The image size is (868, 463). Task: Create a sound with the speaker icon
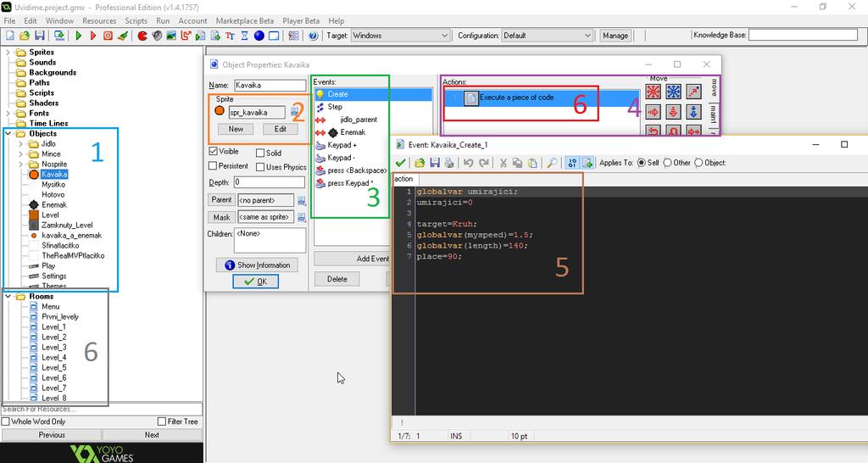coord(157,36)
